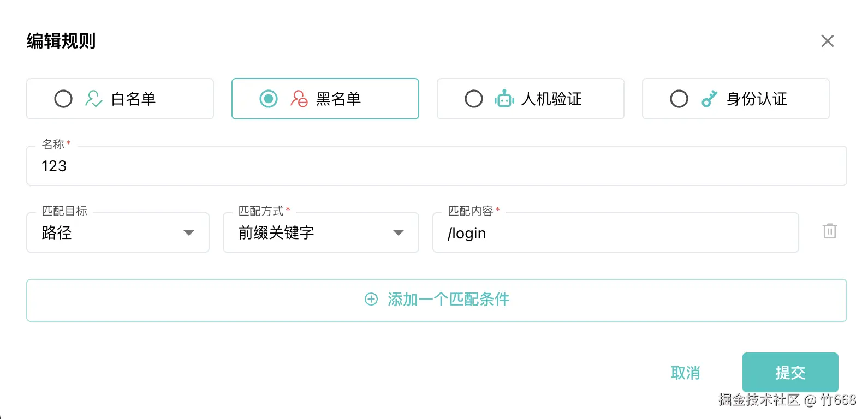Open the 匹配方式 dropdown arrow
This screenshot has width=868, height=419.
399,233
